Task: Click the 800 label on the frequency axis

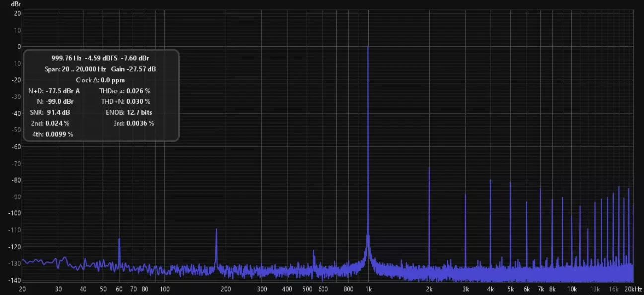Action: 348,289
